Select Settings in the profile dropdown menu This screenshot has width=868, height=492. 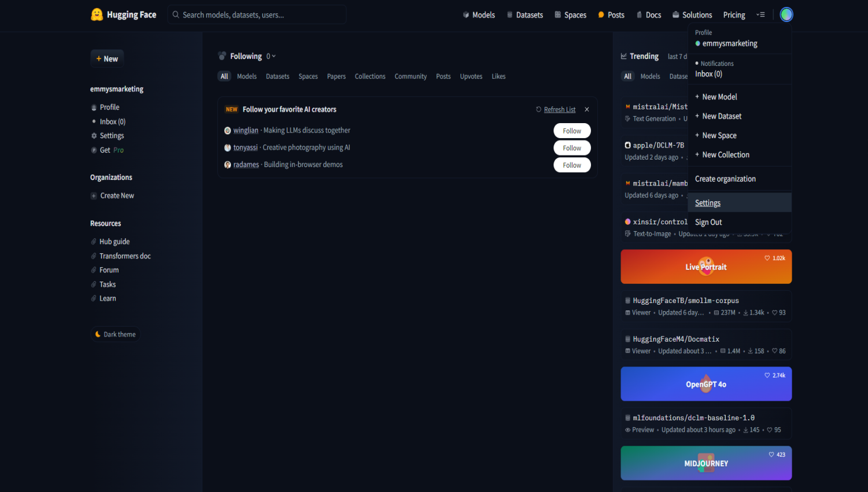(x=708, y=203)
